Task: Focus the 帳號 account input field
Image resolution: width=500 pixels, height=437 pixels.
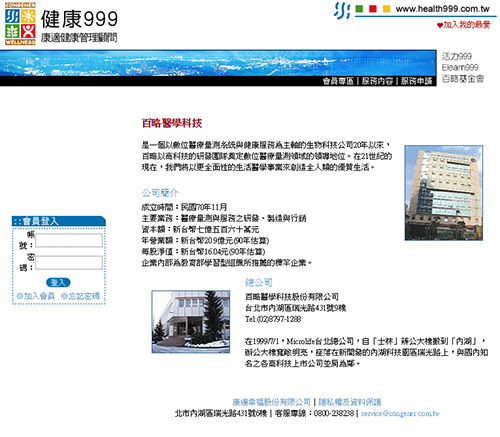Action: pyautogui.click(x=69, y=240)
